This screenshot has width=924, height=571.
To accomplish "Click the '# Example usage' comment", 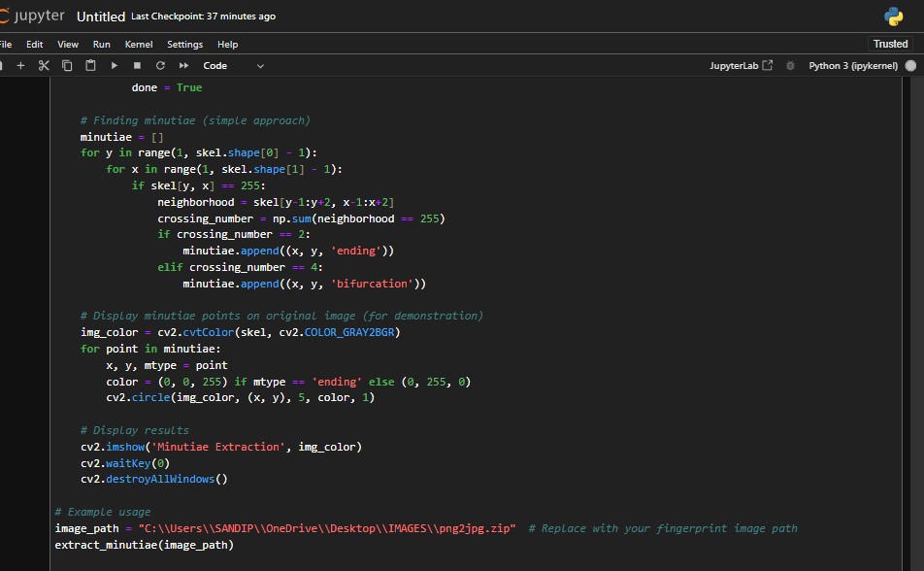I will pos(103,512).
